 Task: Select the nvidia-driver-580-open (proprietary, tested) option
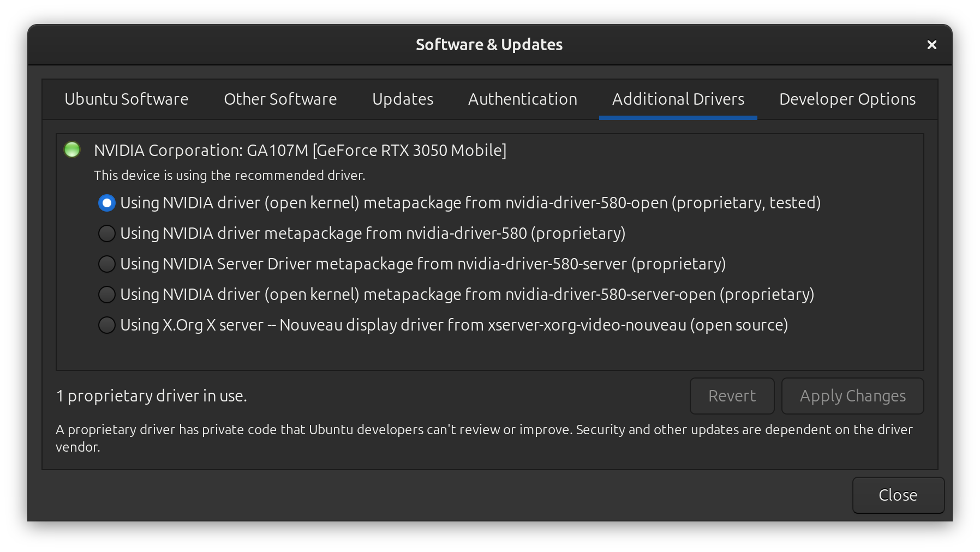coord(107,203)
